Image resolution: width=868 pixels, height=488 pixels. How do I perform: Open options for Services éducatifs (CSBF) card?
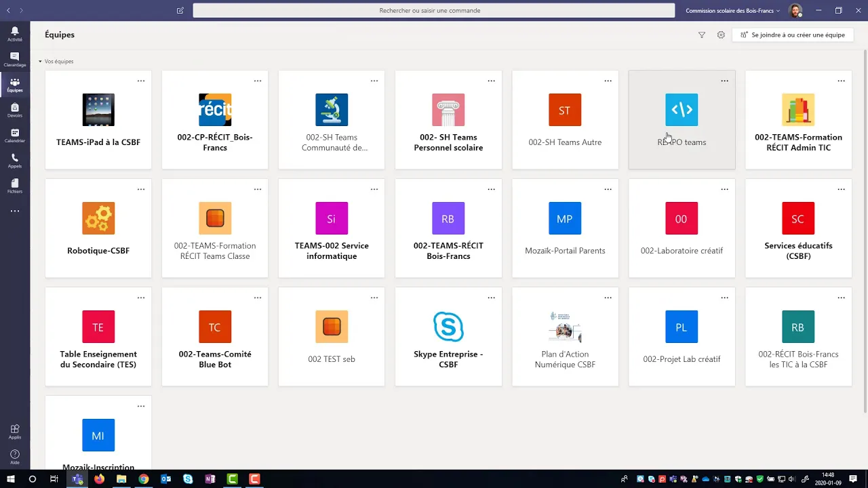841,189
